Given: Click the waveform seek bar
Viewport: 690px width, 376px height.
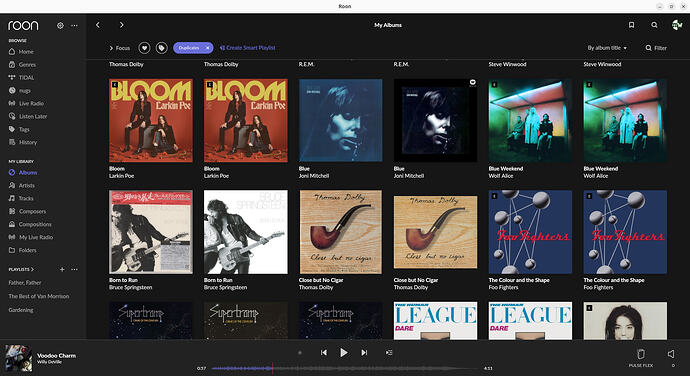Looking at the screenshot, I should [345, 368].
